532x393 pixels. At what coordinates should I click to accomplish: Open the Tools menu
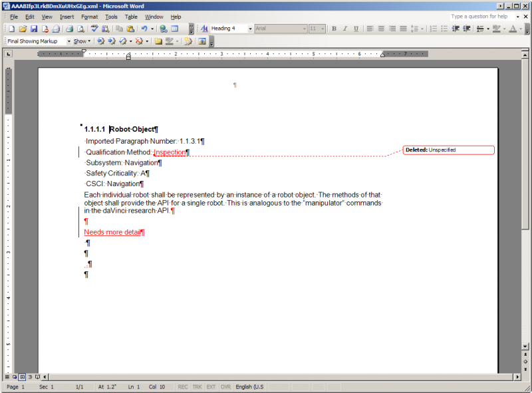(111, 17)
